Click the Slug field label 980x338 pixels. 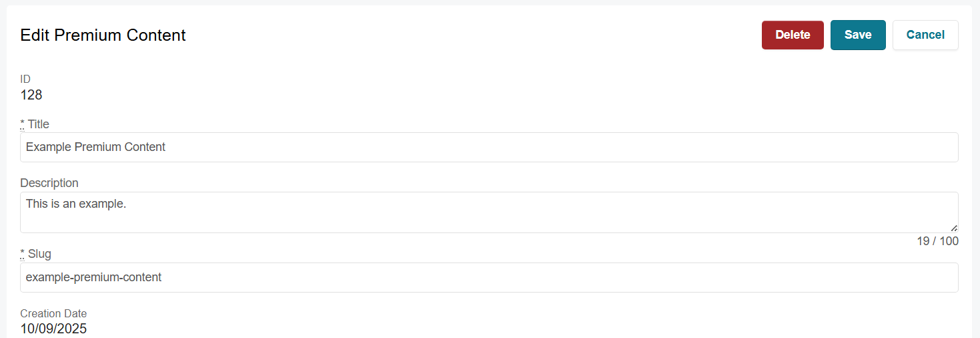click(x=39, y=254)
